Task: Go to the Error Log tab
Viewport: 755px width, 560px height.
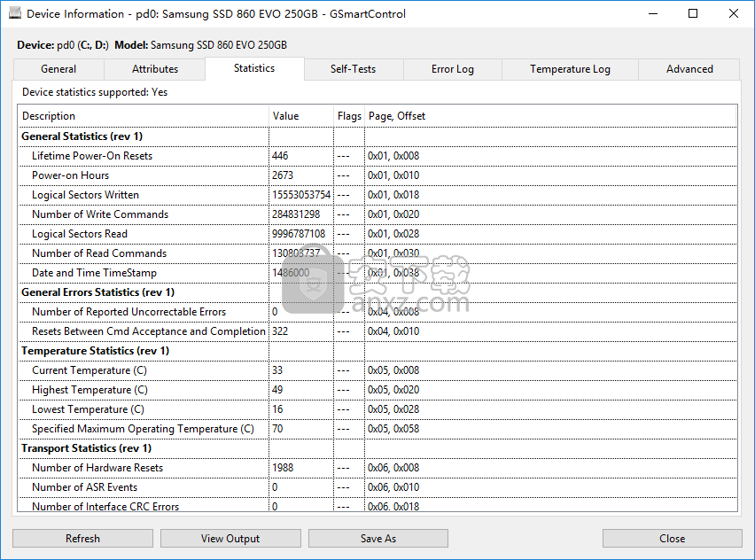Action: 452,69
